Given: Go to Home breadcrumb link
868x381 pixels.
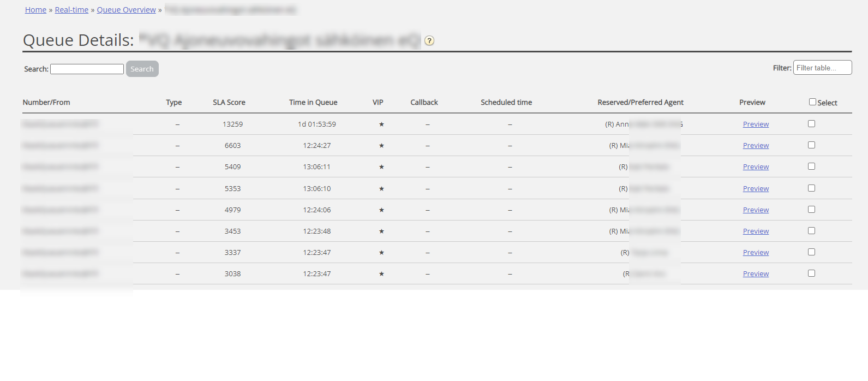Looking at the screenshot, I should 35,10.
